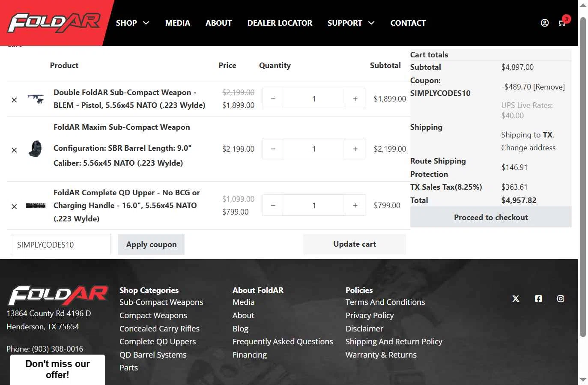The image size is (588, 385).
Task: Click the $4,957.82 total amount
Action: pos(519,200)
